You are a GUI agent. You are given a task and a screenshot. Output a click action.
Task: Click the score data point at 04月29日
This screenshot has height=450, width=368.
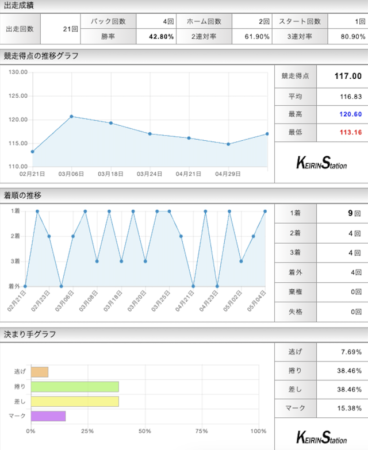pyautogui.click(x=228, y=144)
